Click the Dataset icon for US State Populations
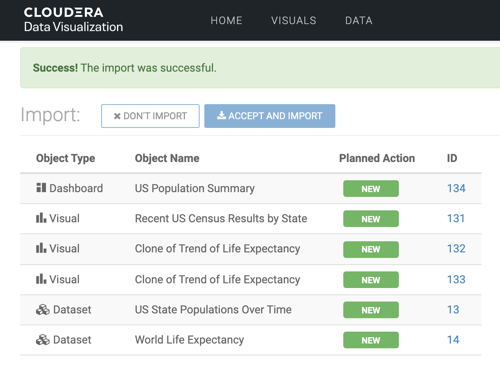This screenshot has height=370, width=500. click(43, 310)
